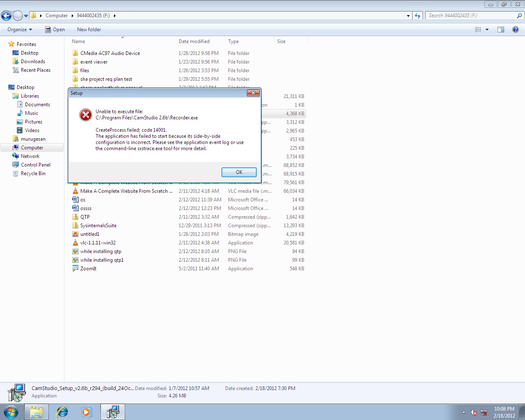This screenshot has width=525, height=420.
Task: Select murugesan user folder
Action: [x=33, y=139]
